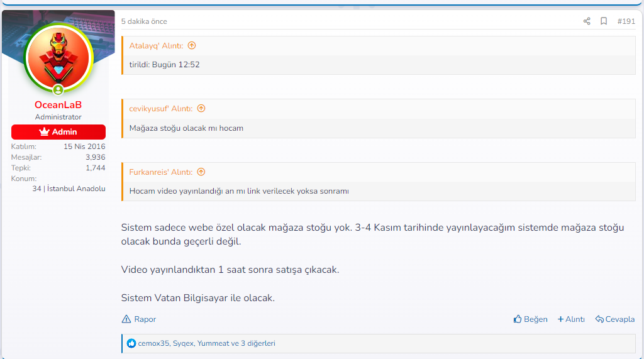
Task: Like the post with Beğen
Action: [530, 319]
